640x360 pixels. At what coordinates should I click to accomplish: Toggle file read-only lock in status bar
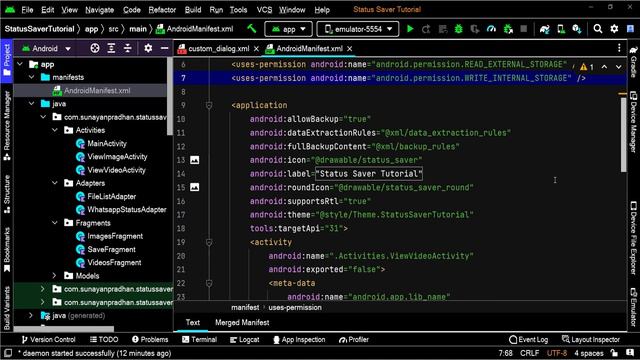click(x=614, y=353)
